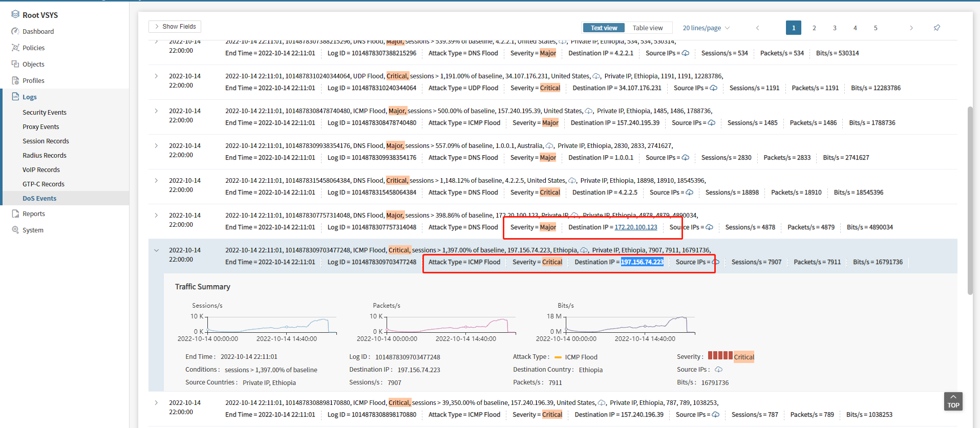980x428 pixels.
Task: Expand the Show Fields panel
Action: [175, 27]
